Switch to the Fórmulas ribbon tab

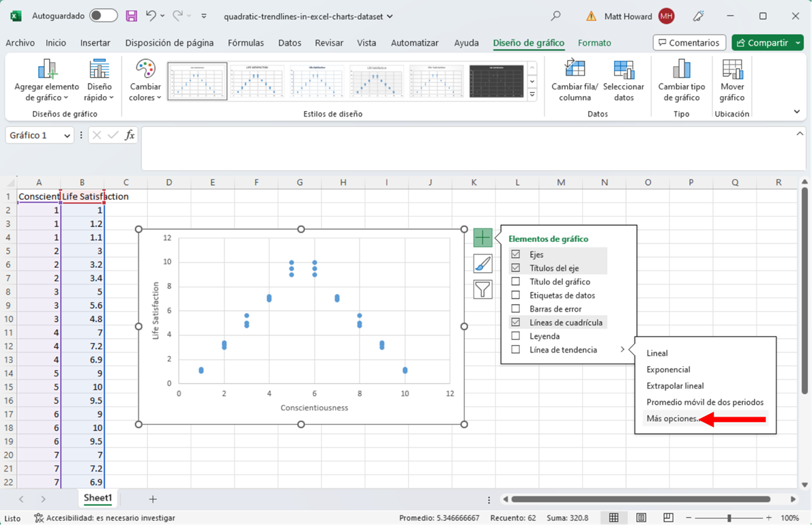[x=246, y=43]
